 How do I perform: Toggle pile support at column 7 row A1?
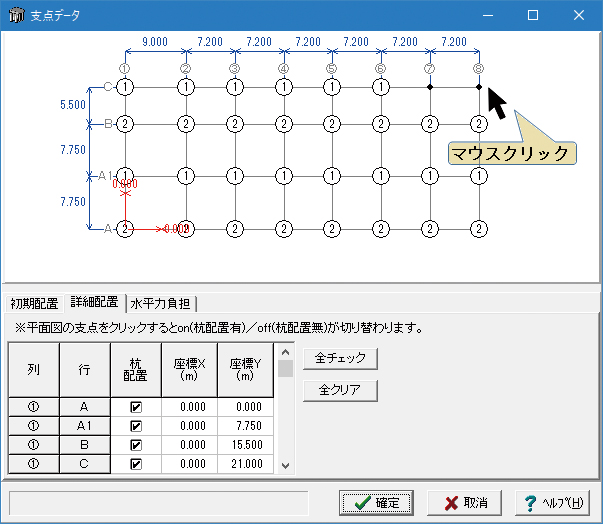tap(430, 176)
